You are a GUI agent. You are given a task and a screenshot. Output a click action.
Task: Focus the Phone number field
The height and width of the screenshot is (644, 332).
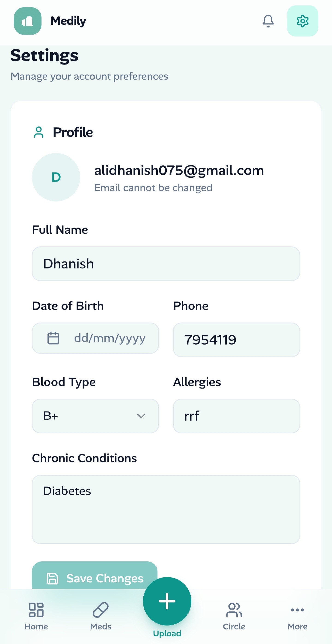236,340
